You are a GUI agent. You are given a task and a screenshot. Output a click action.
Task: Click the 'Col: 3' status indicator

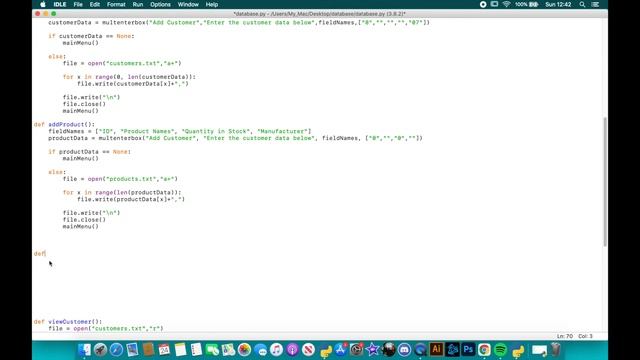click(585, 336)
